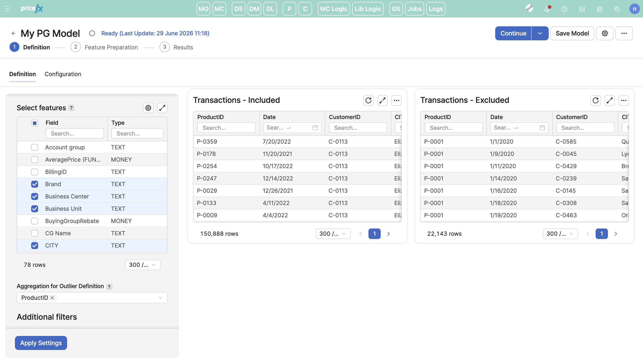Check the Account group feature checkbox
This screenshot has height=364, width=643.
click(x=35, y=148)
